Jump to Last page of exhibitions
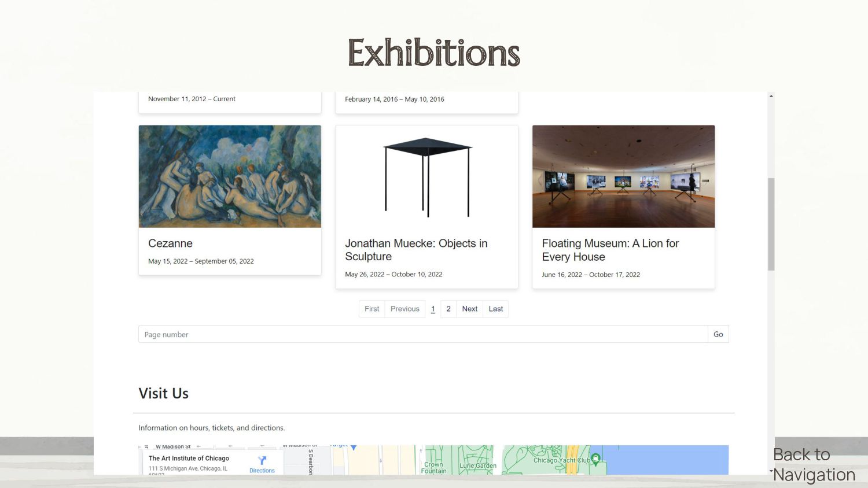This screenshot has width=868, height=488. point(496,309)
